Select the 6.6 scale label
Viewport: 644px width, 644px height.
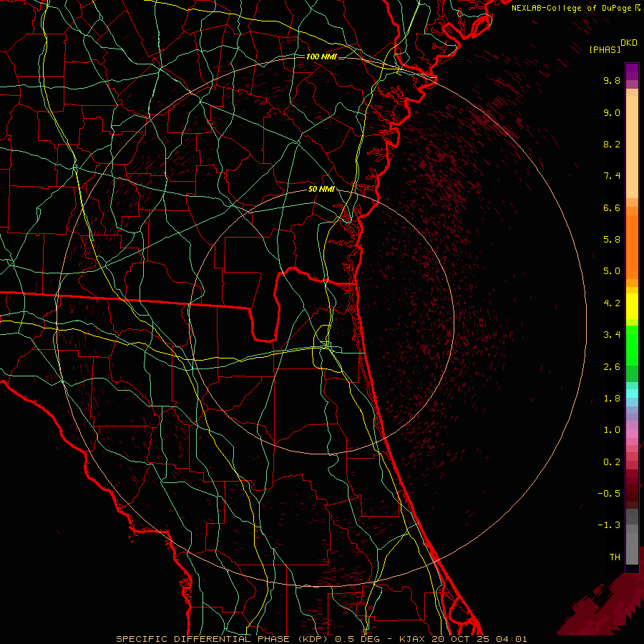click(x=612, y=208)
